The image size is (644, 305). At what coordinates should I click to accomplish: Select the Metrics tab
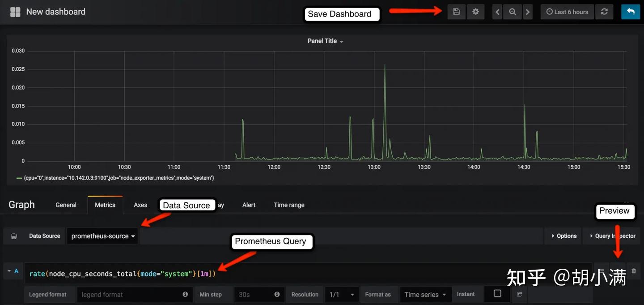105,205
